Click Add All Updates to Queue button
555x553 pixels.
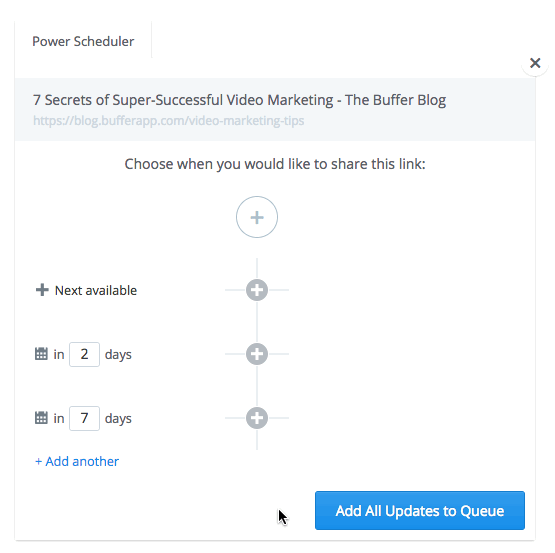point(420,511)
